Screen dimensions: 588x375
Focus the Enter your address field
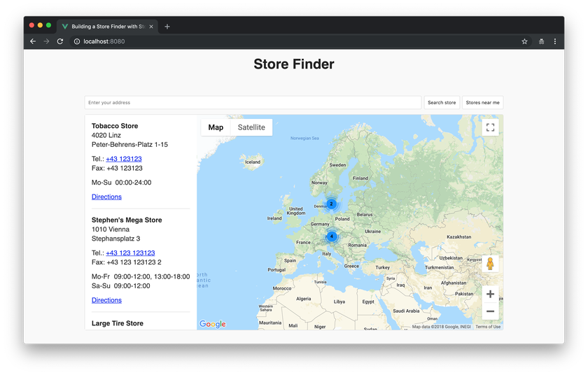click(253, 103)
